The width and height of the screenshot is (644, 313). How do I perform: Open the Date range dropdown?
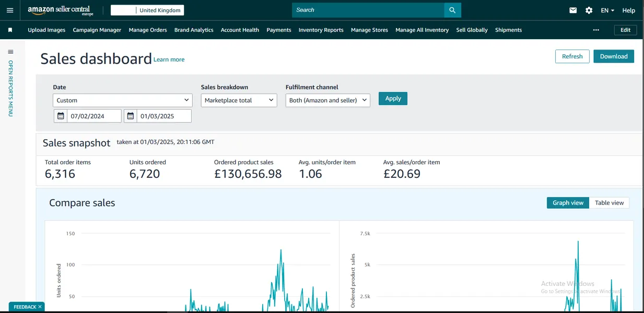[123, 100]
